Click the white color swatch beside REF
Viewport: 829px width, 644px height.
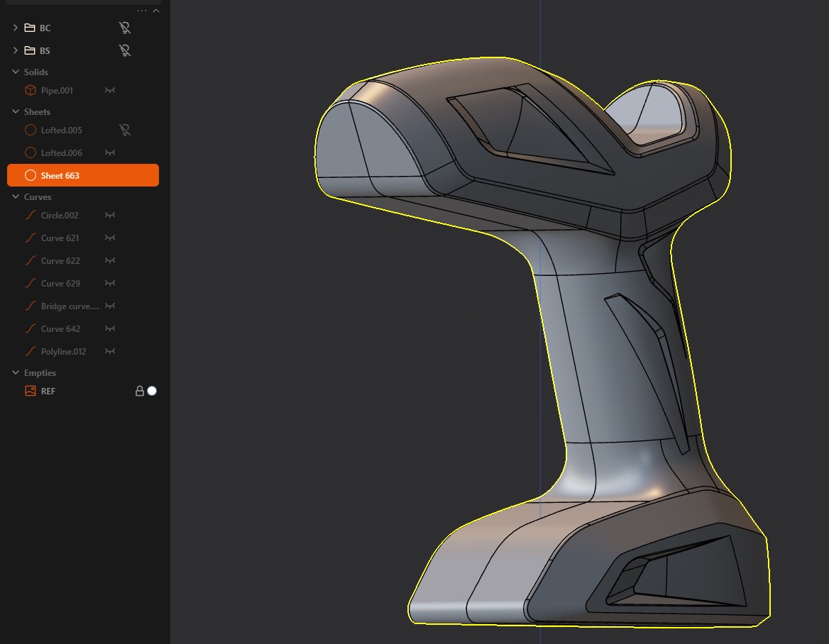(x=152, y=391)
